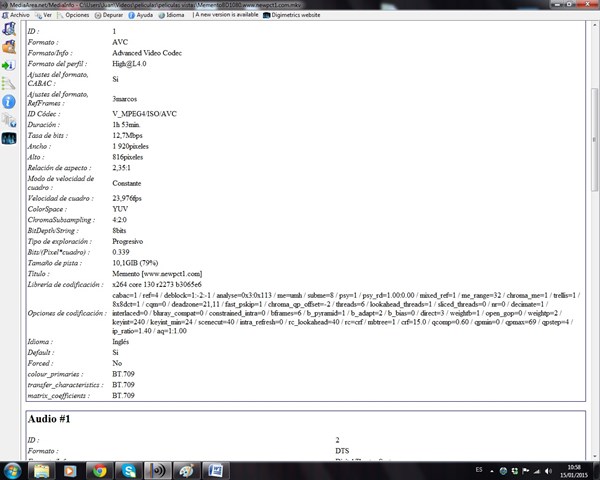
Task: Click the round globe tray icon
Action: [x=504, y=471]
